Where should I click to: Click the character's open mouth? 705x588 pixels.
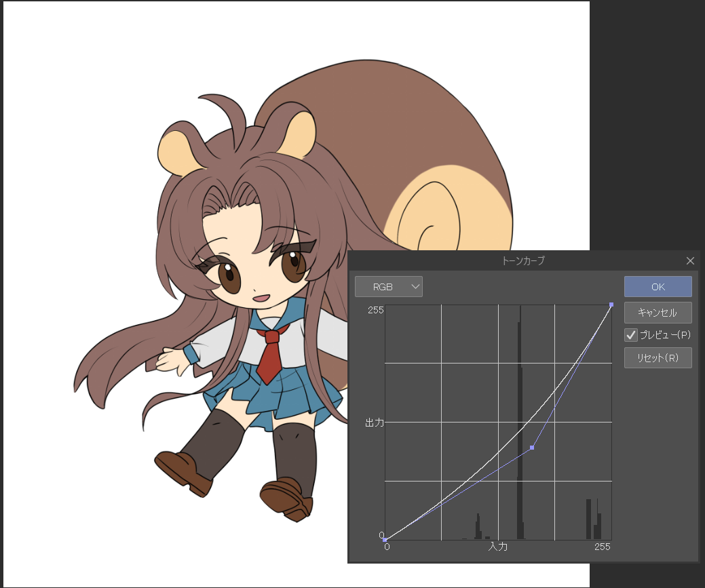[x=261, y=297]
